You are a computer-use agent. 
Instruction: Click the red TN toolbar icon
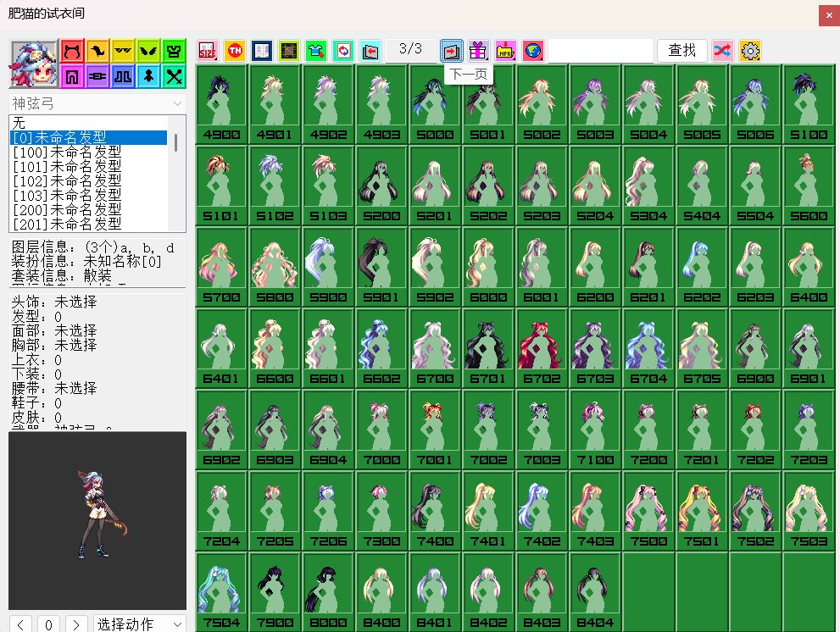click(x=235, y=51)
